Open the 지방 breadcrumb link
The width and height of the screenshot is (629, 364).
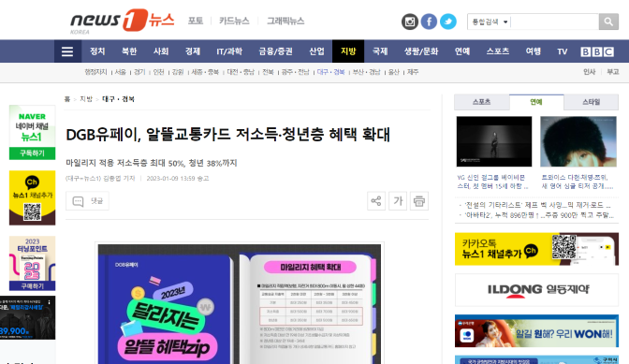pyautogui.click(x=86, y=99)
